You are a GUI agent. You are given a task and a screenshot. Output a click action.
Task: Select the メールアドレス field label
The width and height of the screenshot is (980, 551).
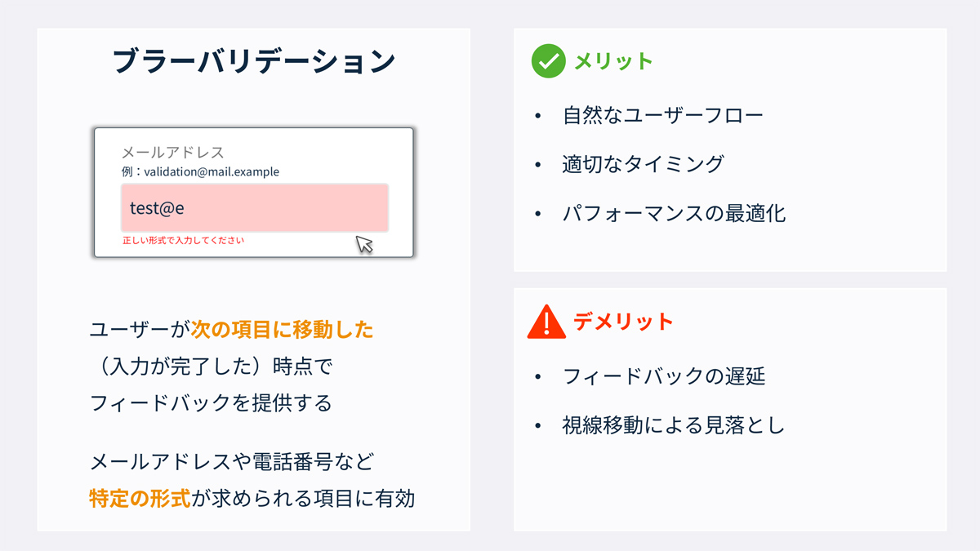coord(172,152)
